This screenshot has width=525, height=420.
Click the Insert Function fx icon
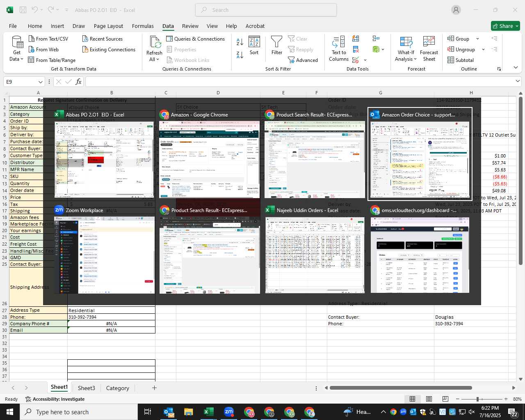pyautogui.click(x=78, y=82)
